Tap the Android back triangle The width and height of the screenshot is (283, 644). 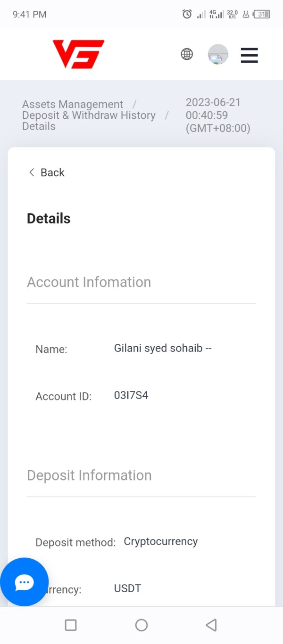[x=211, y=625]
